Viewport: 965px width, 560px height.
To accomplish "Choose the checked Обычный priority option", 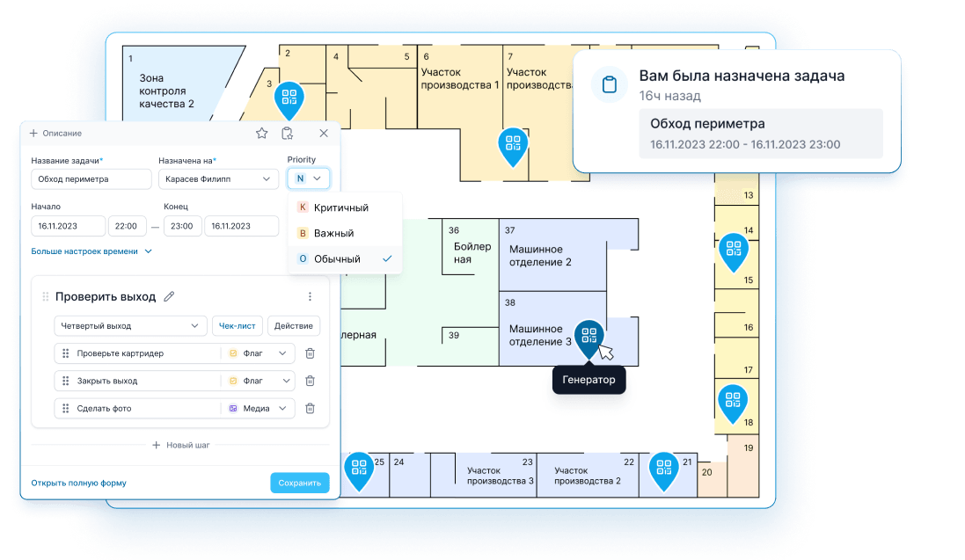I will click(x=337, y=259).
